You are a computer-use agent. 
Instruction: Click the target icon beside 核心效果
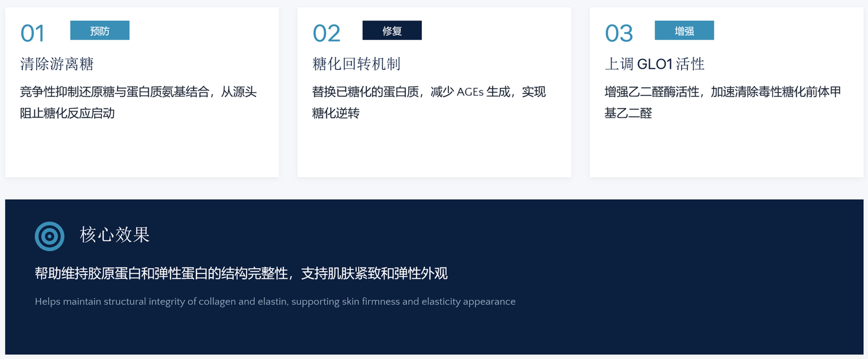point(49,236)
